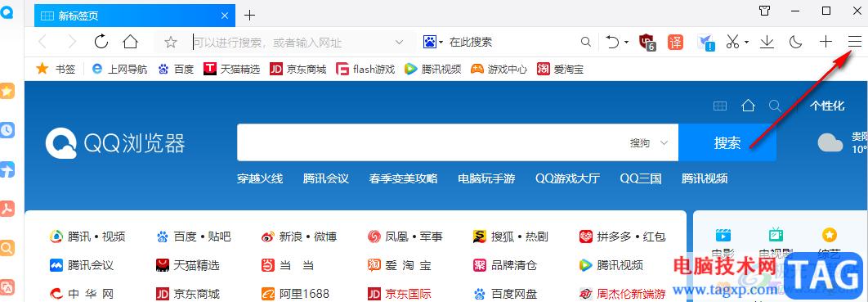This screenshot has width=868, height=302.
Task: Open sidebar orange search icon
Action: click(x=7, y=248)
